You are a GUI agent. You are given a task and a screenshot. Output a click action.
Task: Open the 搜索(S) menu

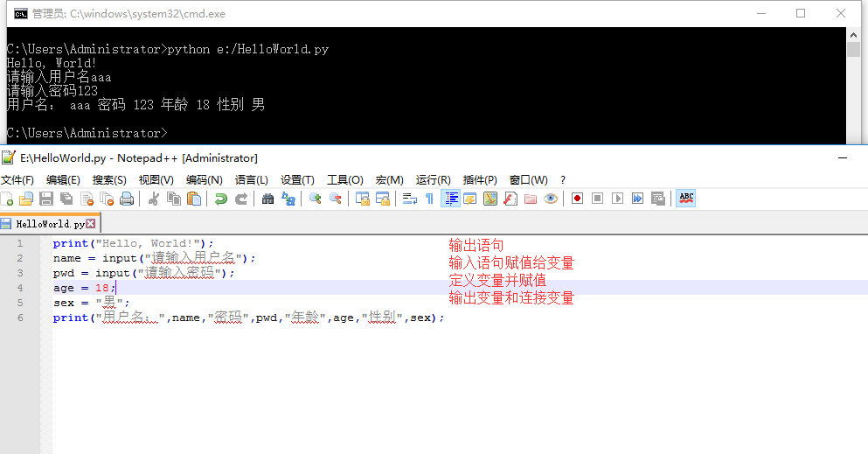(x=109, y=180)
